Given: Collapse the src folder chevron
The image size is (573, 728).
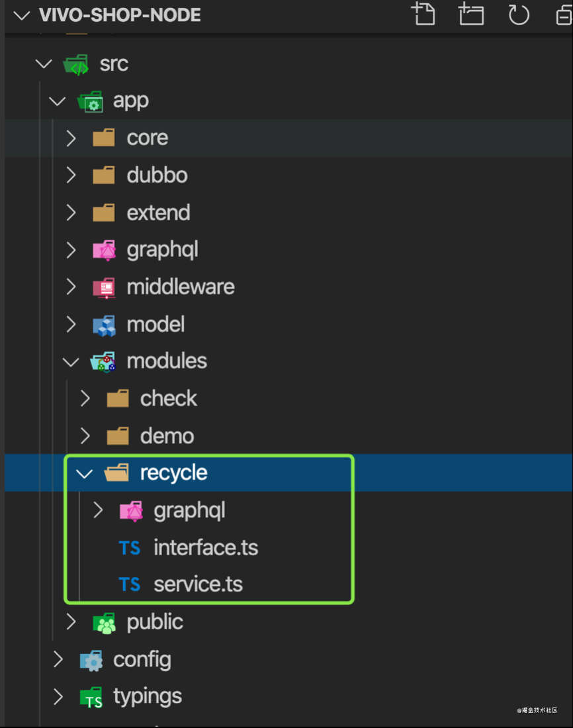Looking at the screenshot, I should (x=44, y=64).
